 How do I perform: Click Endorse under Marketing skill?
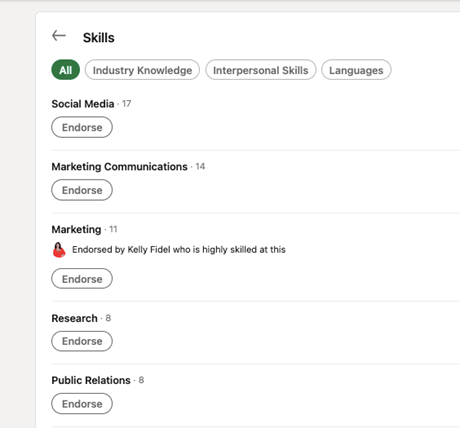click(82, 279)
